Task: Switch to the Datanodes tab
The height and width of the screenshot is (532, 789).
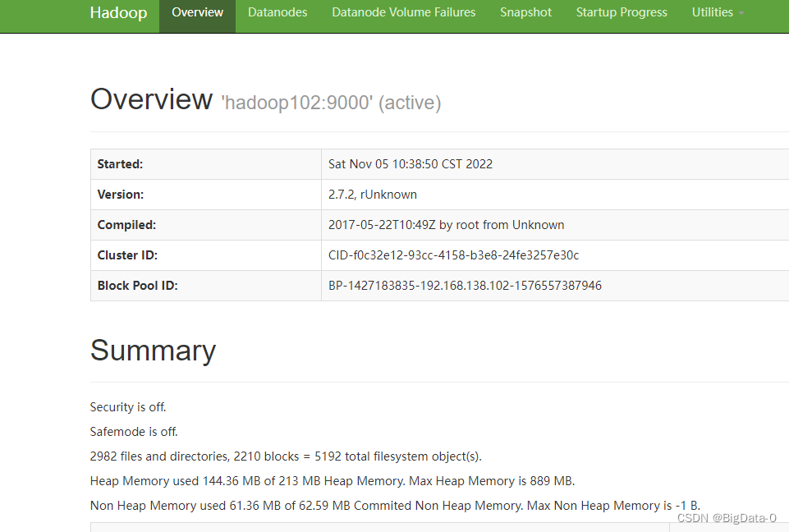Action: pos(278,12)
